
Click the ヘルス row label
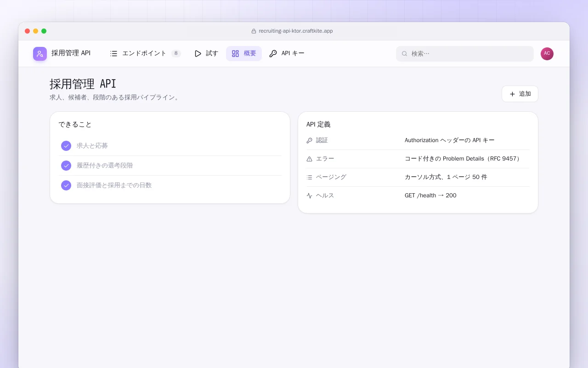click(x=325, y=195)
